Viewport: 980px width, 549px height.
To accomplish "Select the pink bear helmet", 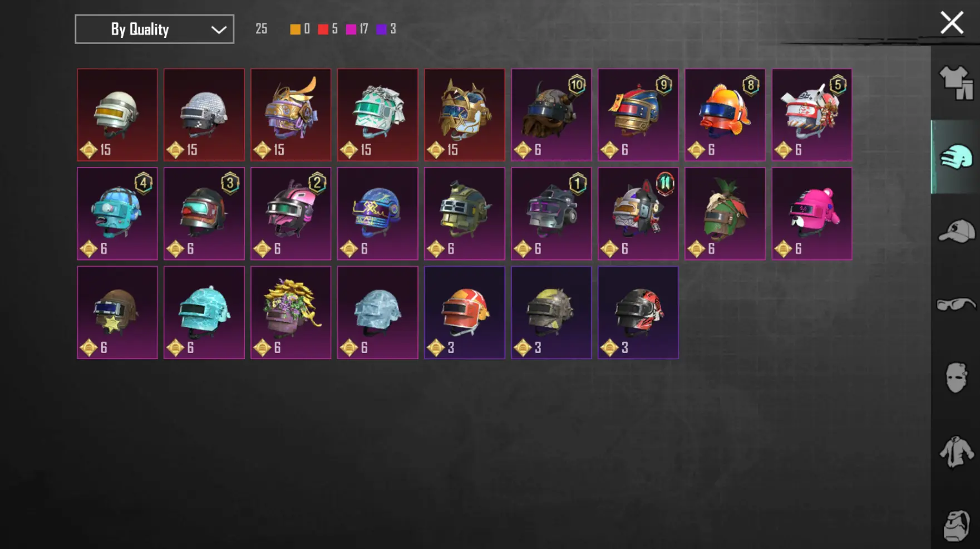I will point(811,213).
